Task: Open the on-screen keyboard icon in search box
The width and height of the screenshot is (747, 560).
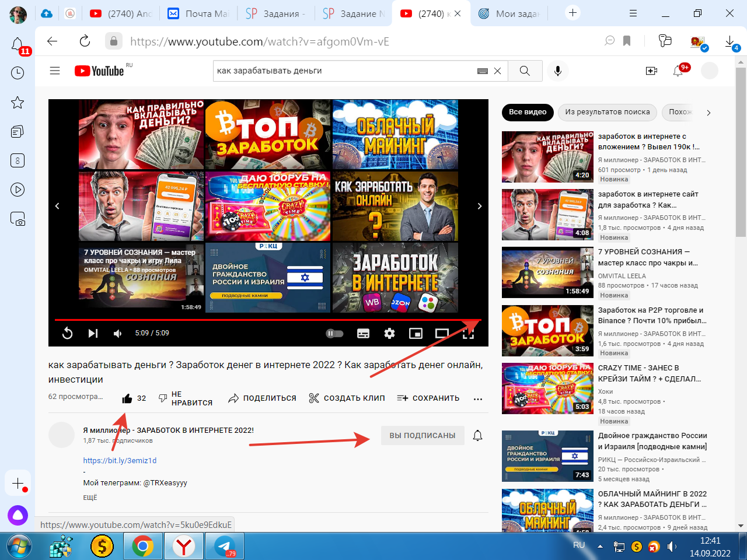Action: pyautogui.click(x=483, y=71)
